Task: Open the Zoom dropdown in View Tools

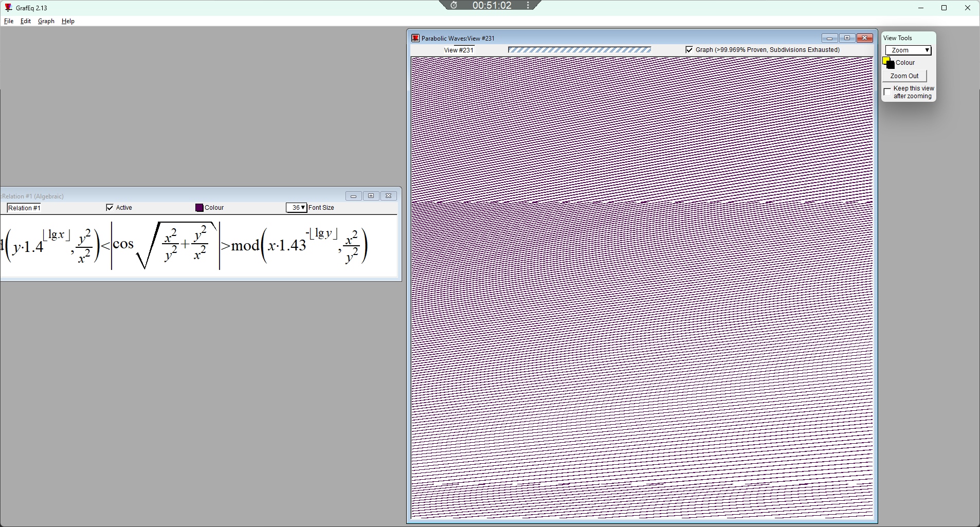Action: point(908,50)
